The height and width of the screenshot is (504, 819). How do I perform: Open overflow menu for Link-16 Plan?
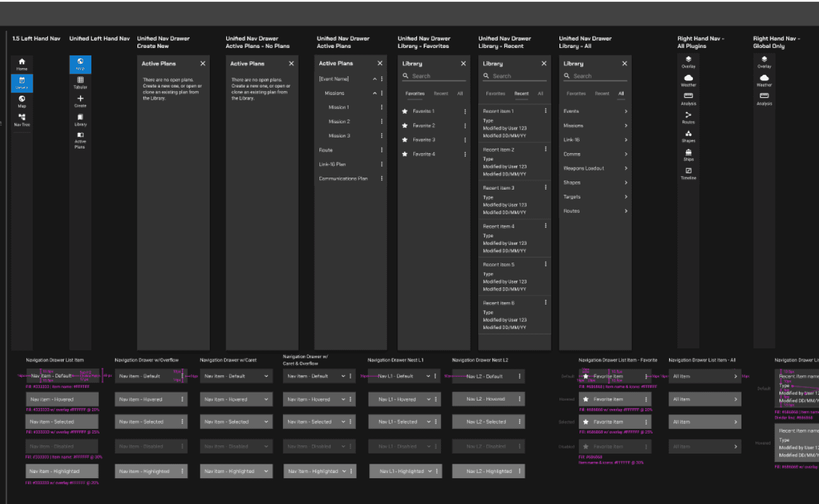coord(382,164)
